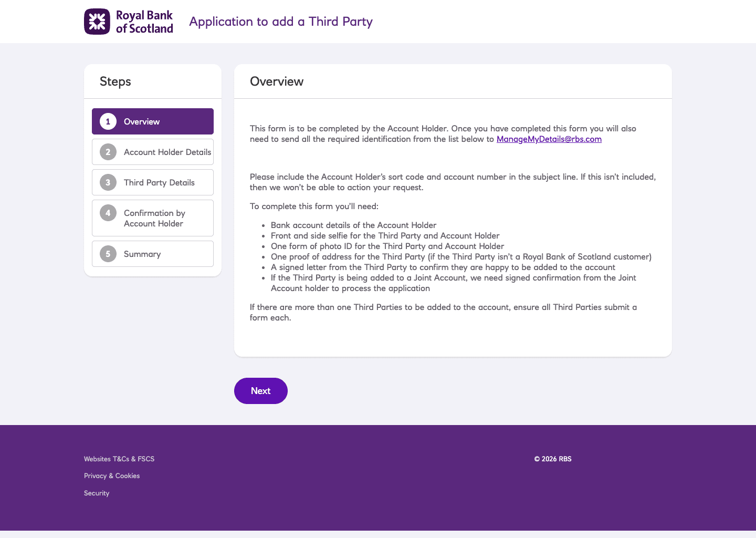Open Websites T&Cs & FSCS footer link

coord(119,459)
